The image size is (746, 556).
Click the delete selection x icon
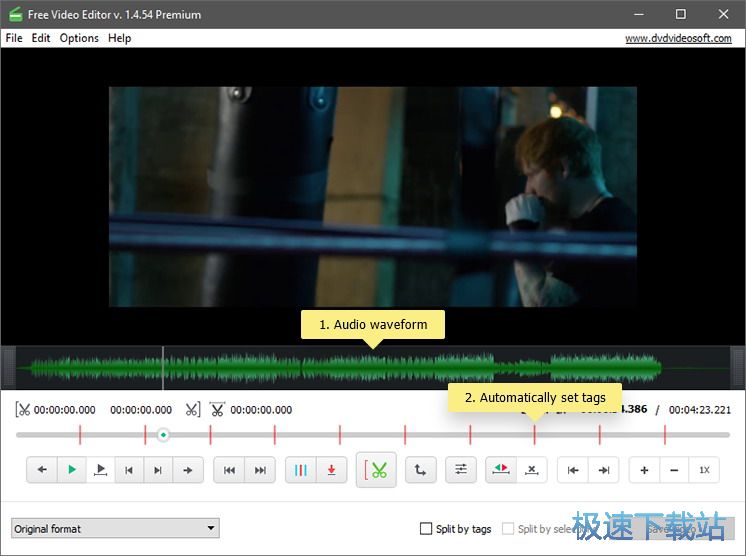pos(531,470)
